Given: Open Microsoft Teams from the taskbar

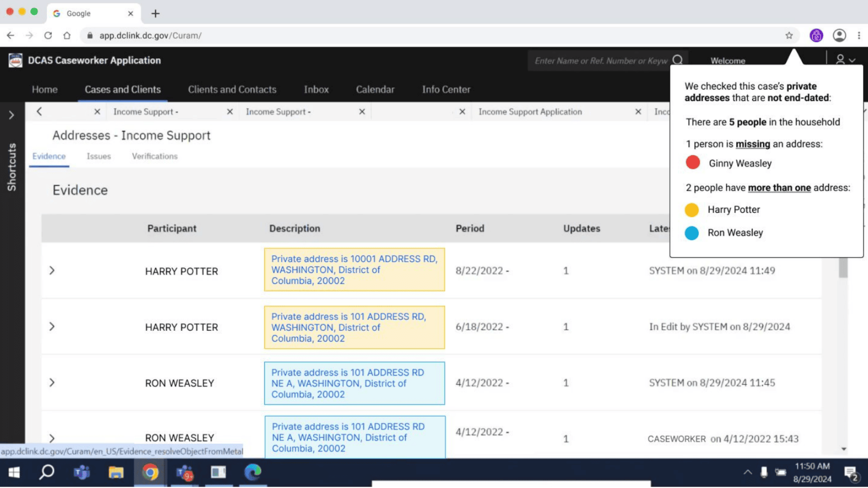Looking at the screenshot, I should (82, 473).
